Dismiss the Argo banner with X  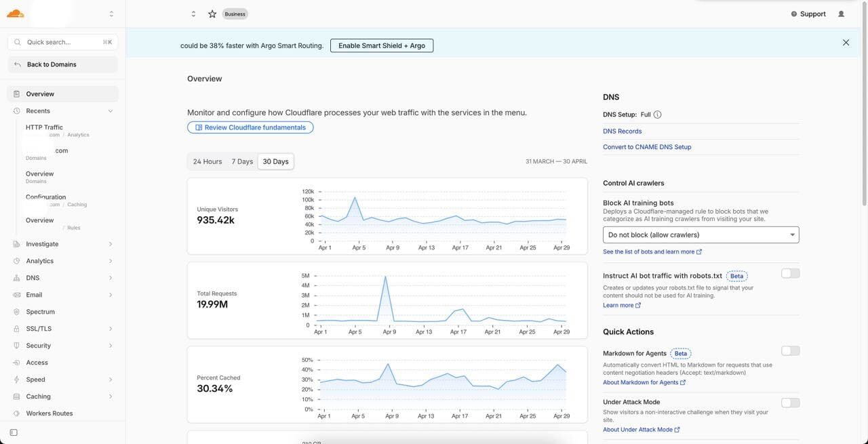click(846, 42)
